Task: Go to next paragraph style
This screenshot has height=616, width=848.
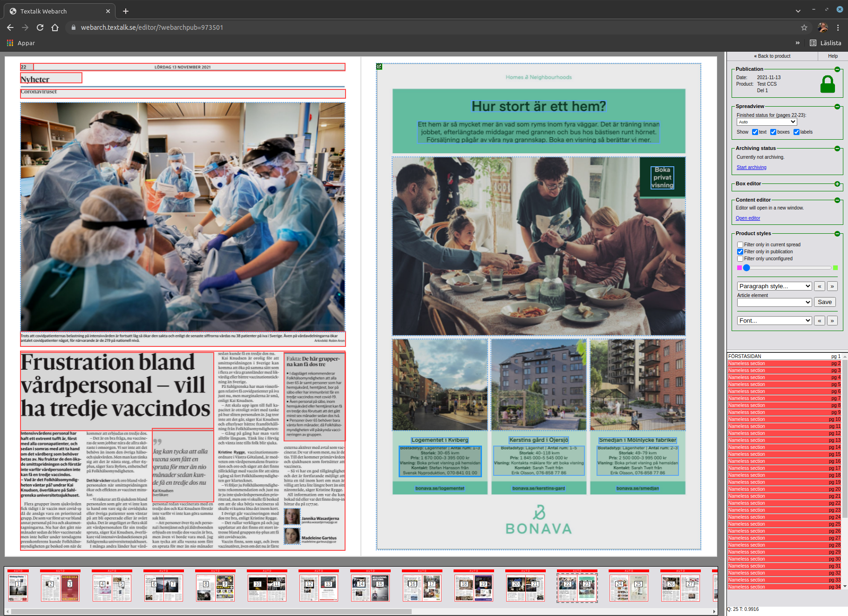Action: pyautogui.click(x=832, y=286)
